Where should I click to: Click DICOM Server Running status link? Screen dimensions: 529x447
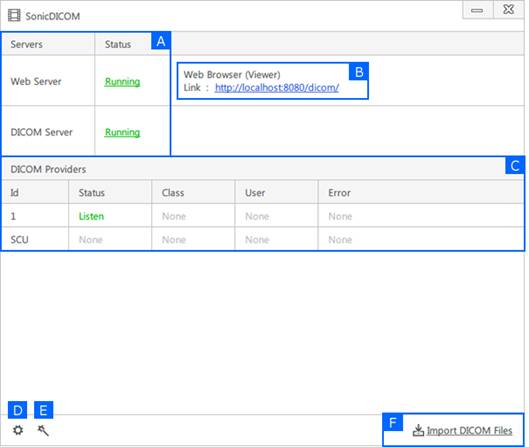tap(122, 132)
